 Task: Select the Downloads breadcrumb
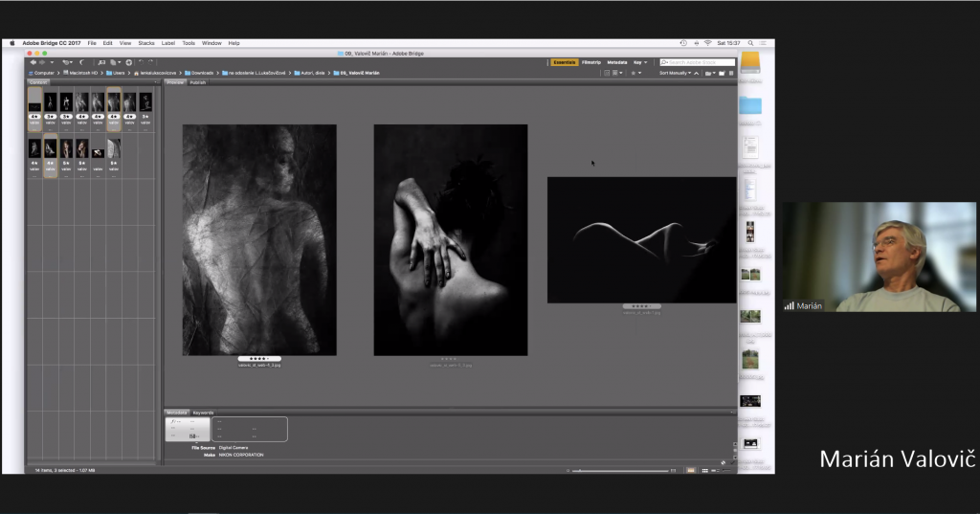click(199, 73)
